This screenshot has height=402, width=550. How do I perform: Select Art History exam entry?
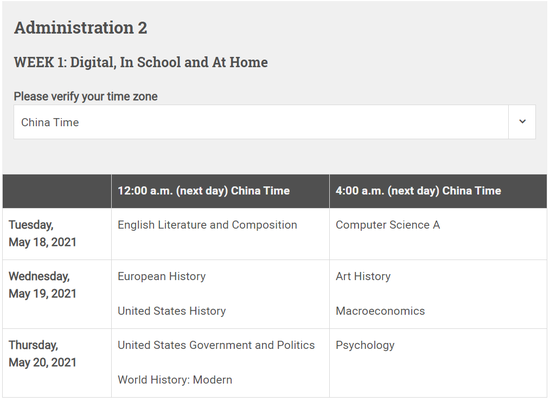(363, 276)
